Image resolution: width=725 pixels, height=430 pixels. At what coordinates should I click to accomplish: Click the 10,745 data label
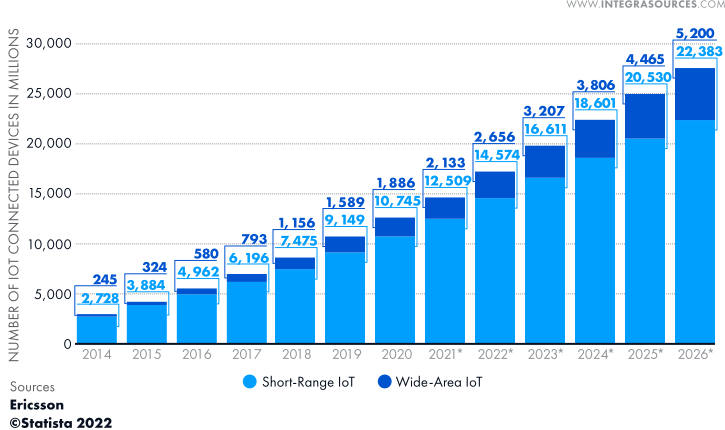[396, 200]
